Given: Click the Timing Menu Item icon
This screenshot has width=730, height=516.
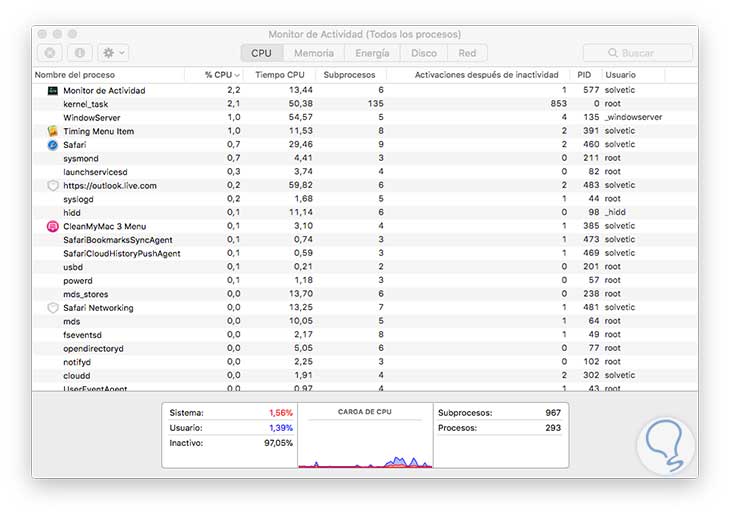Looking at the screenshot, I should click(53, 131).
